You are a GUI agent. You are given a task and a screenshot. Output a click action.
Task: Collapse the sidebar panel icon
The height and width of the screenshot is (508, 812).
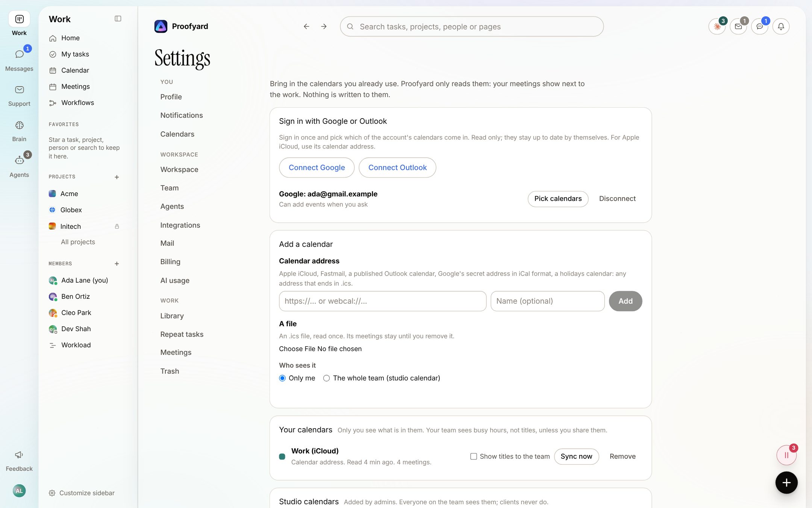118,19
